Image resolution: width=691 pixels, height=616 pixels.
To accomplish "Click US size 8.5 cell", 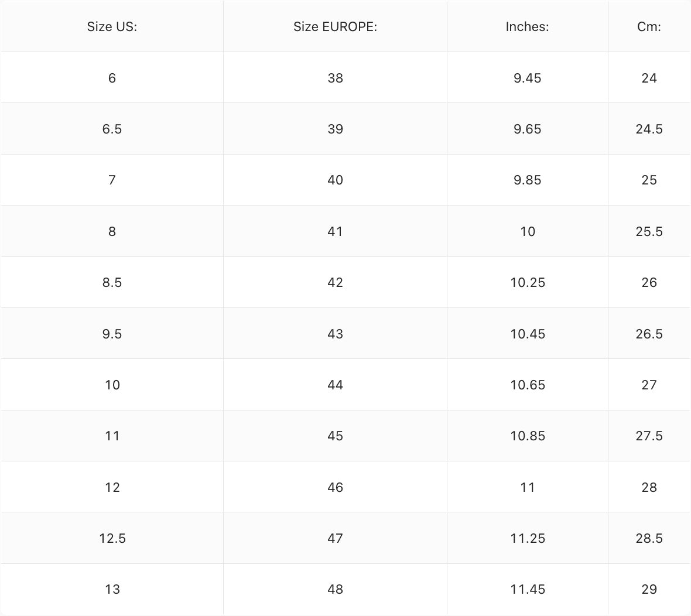I will pyautogui.click(x=112, y=282).
